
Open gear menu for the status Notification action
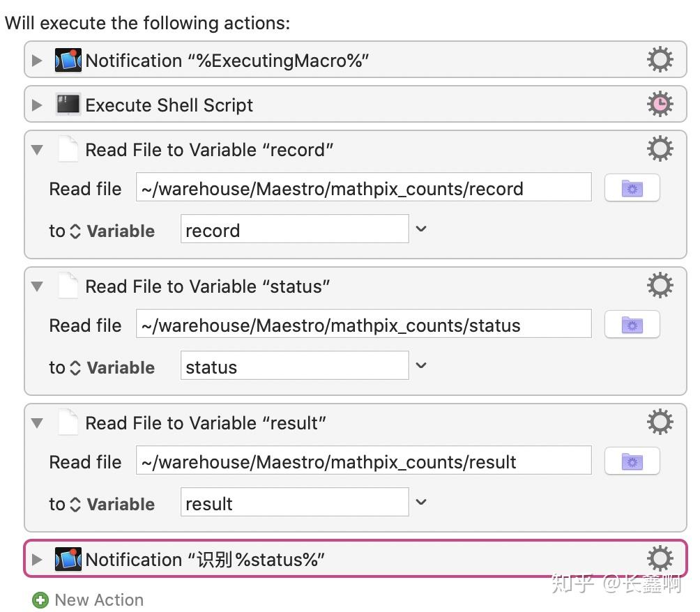(x=660, y=558)
